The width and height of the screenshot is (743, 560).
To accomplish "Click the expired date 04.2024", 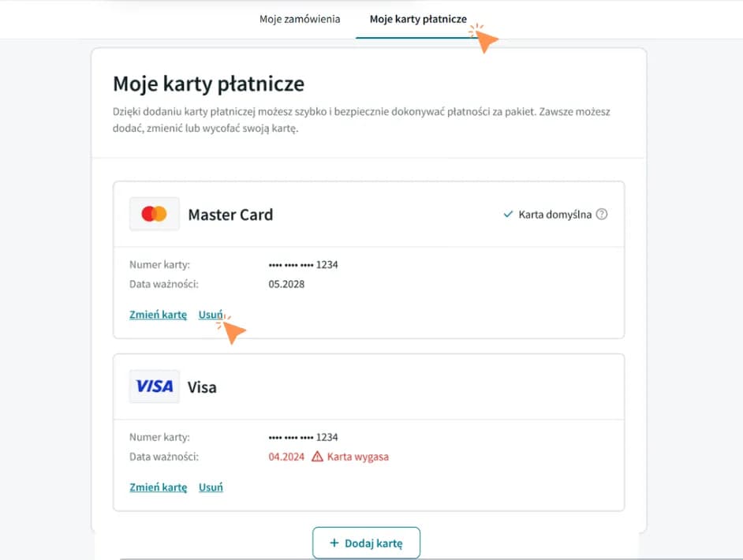I will point(286,457).
